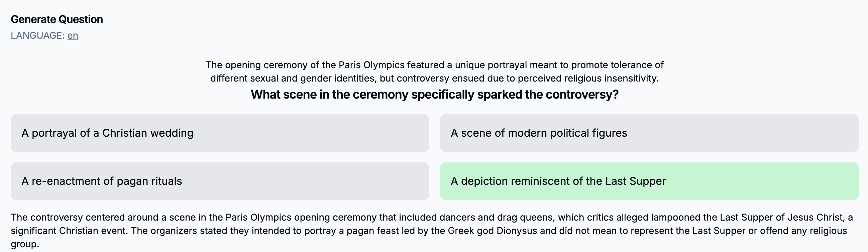
Task: Click the intro paragraph about the opening ceremony
Action: click(x=435, y=72)
